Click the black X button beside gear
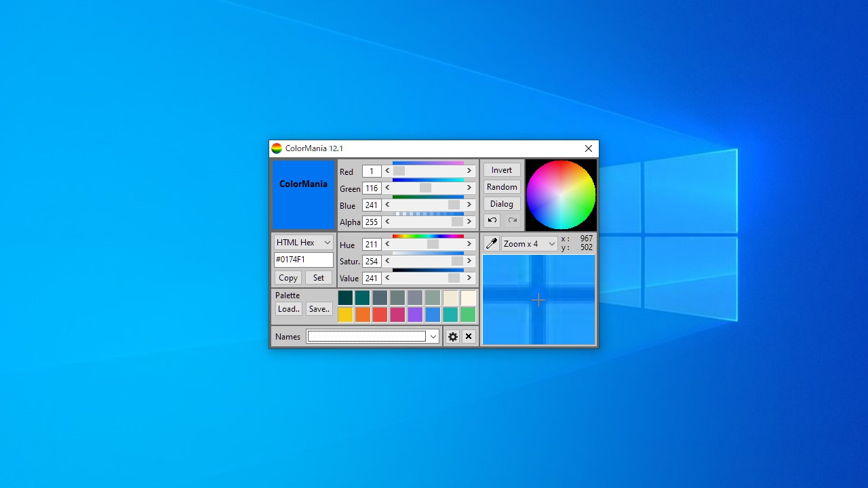 [x=469, y=336]
